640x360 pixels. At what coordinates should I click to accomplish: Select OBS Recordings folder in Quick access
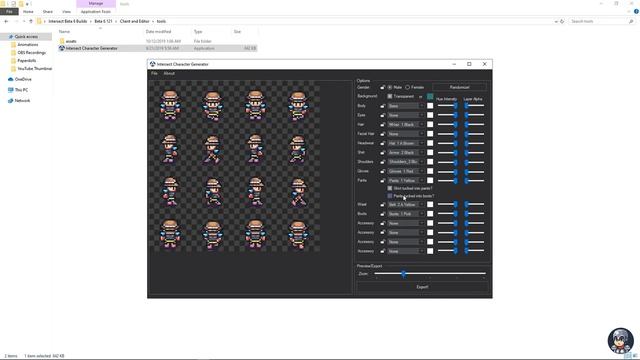(x=31, y=53)
